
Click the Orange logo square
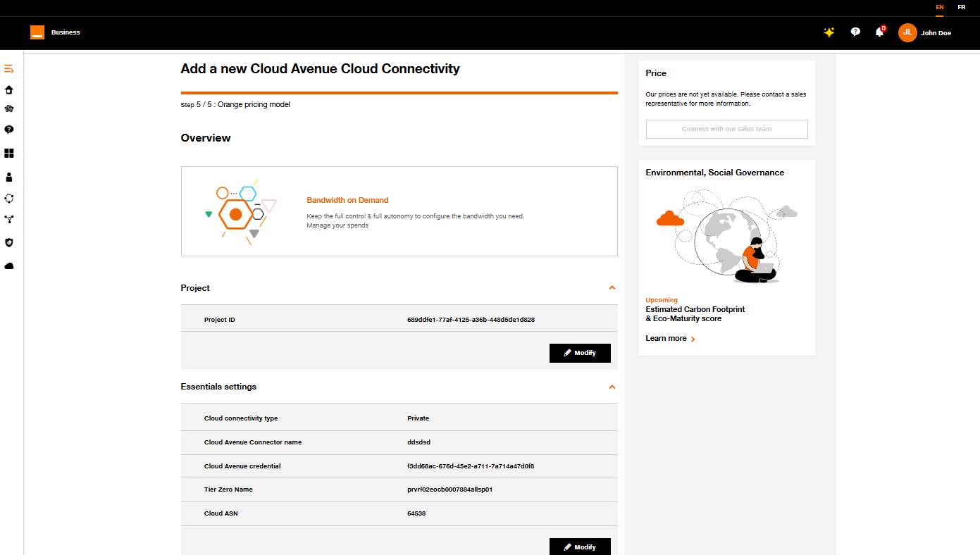37,32
